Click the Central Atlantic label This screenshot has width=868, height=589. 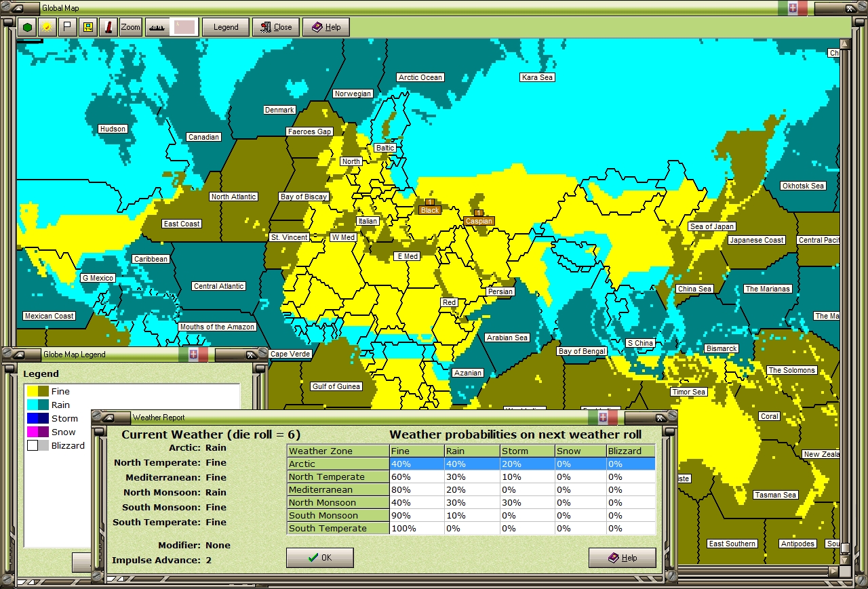[x=218, y=286]
